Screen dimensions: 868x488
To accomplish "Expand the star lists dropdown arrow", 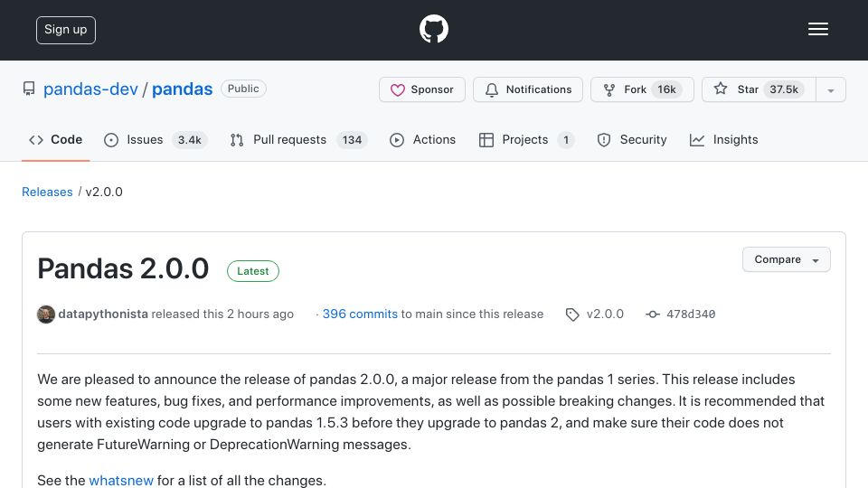I will pyautogui.click(x=831, y=90).
